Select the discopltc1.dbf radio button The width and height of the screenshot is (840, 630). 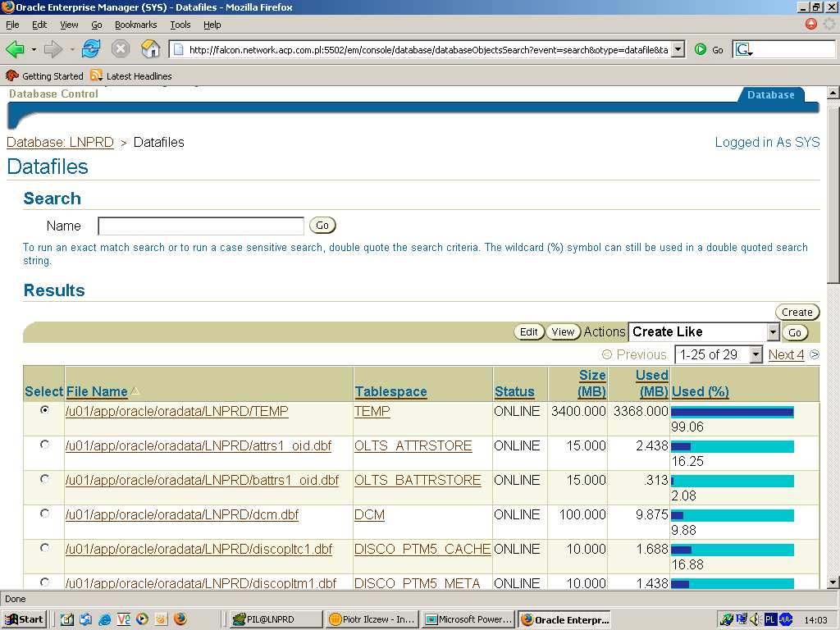coord(45,548)
